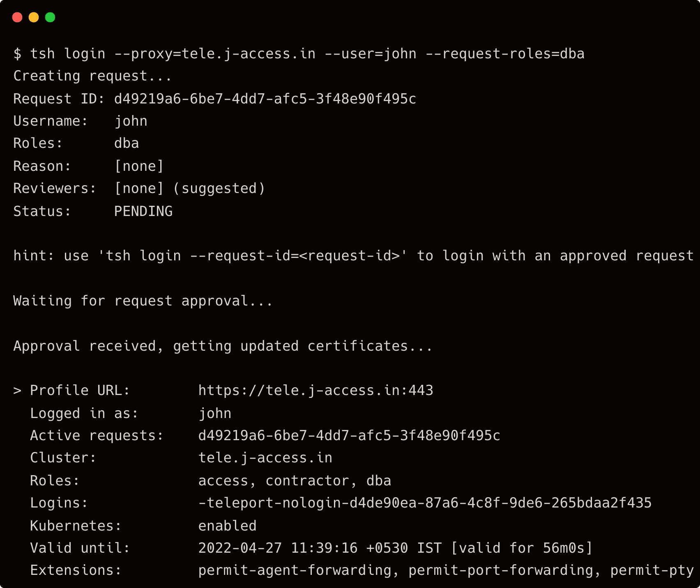This screenshot has height=588, width=700.
Task: Click the "Waiting for request approval..." line
Action: 143,301
